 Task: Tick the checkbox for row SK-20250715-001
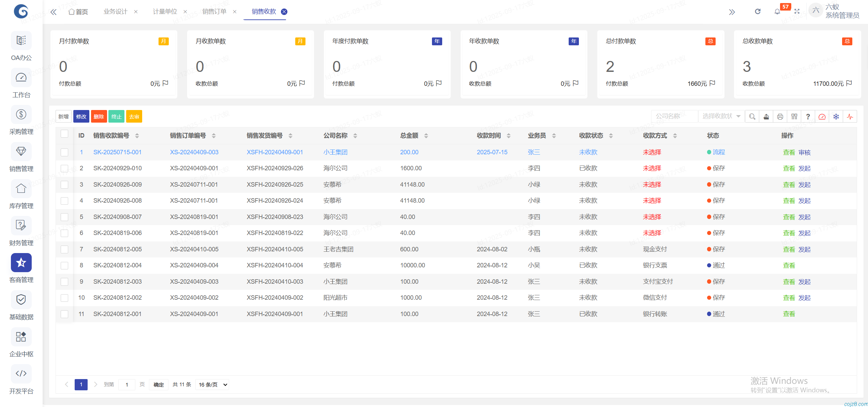coord(64,152)
